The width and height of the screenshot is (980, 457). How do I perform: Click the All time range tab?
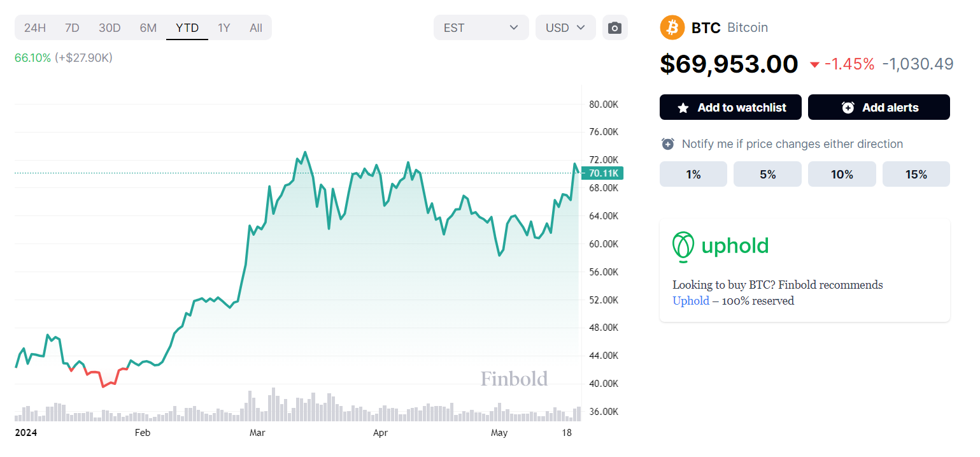(x=256, y=28)
